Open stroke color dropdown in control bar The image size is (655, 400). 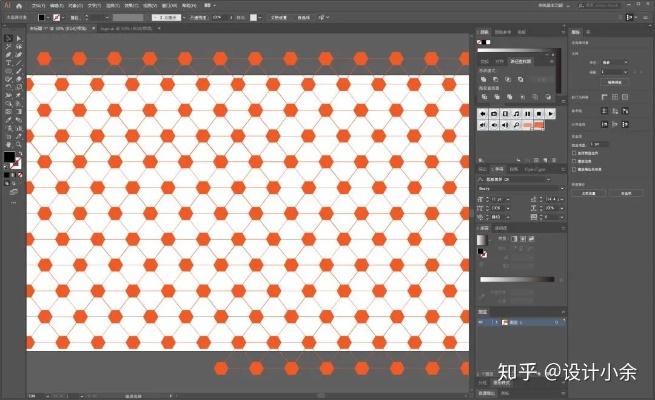(x=63, y=18)
